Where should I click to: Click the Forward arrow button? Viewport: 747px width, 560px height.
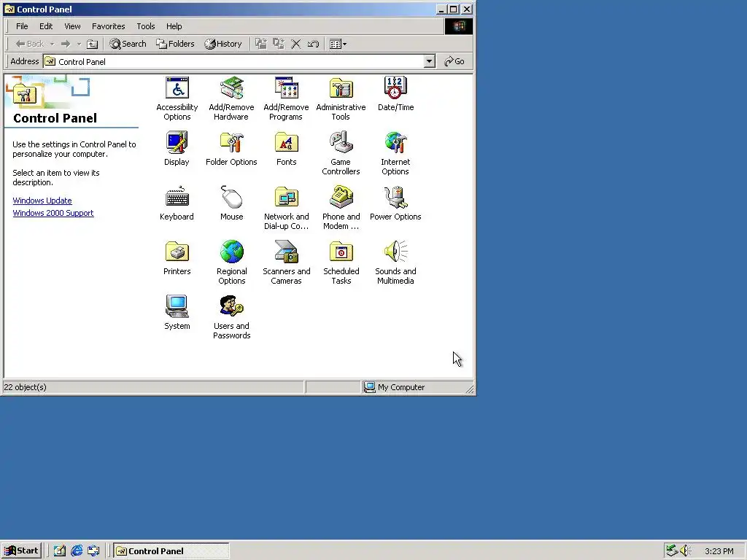(x=66, y=44)
